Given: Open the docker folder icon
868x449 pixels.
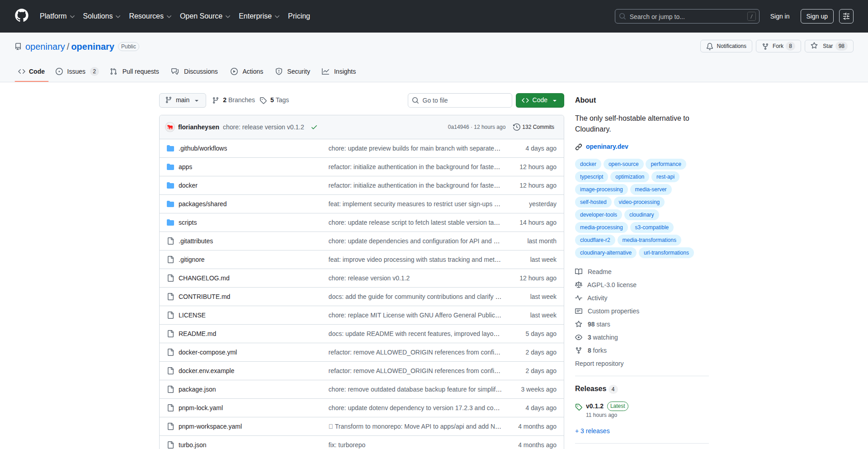Looking at the screenshot, I should (x=170, y=185).
